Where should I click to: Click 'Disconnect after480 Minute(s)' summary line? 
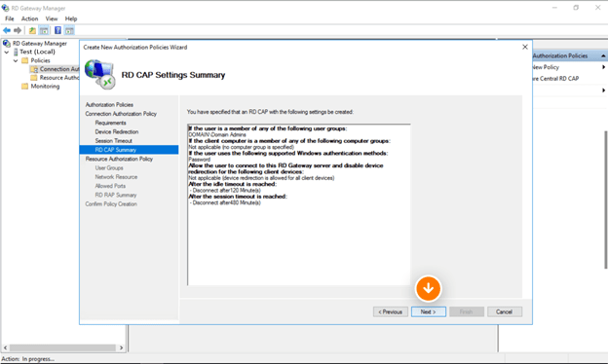[x=225, y=202]
